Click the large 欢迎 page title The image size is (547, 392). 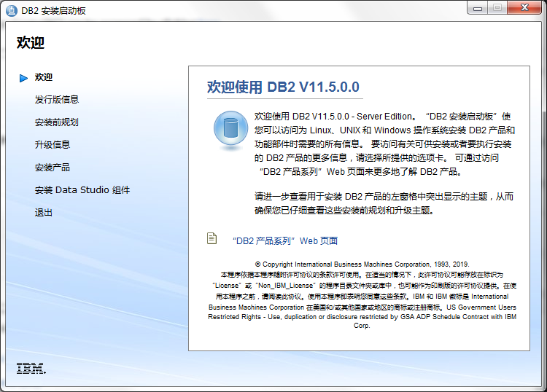coord(31,42)
